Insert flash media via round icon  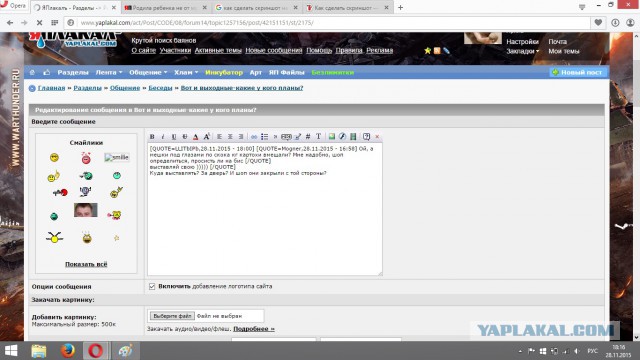pyautogui.click(x=342, y=137)
